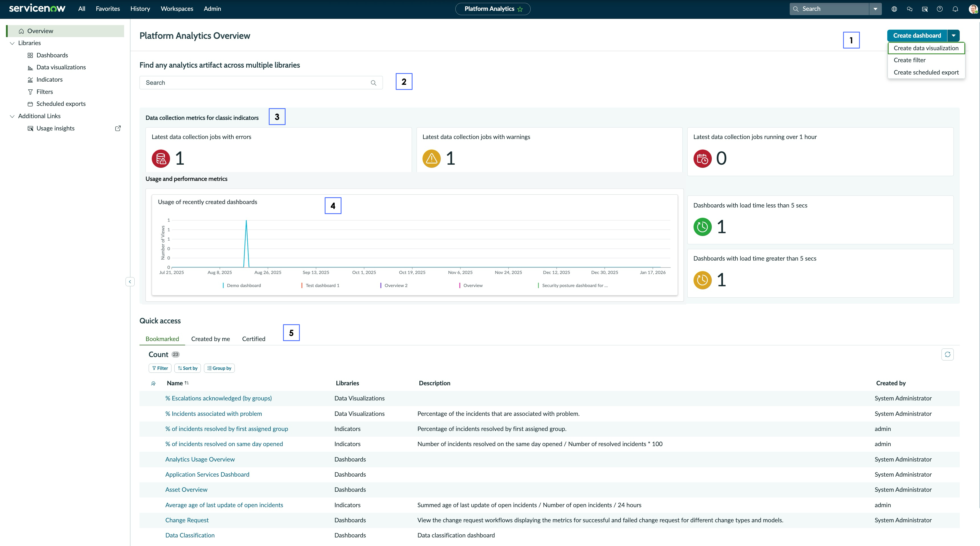
Task: Toggle the Create dashboard dropdown arrow
Action: coord(953,35)
